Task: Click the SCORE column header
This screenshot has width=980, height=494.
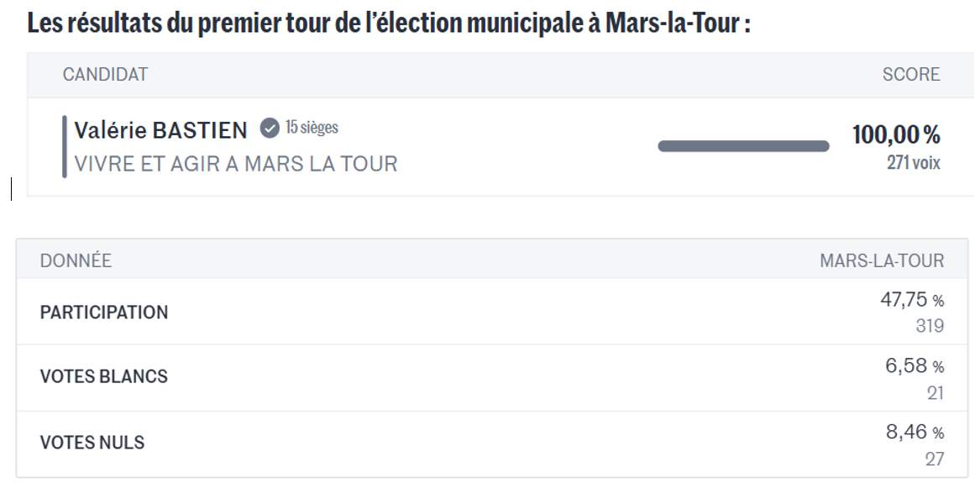Action: coord(911,75)
